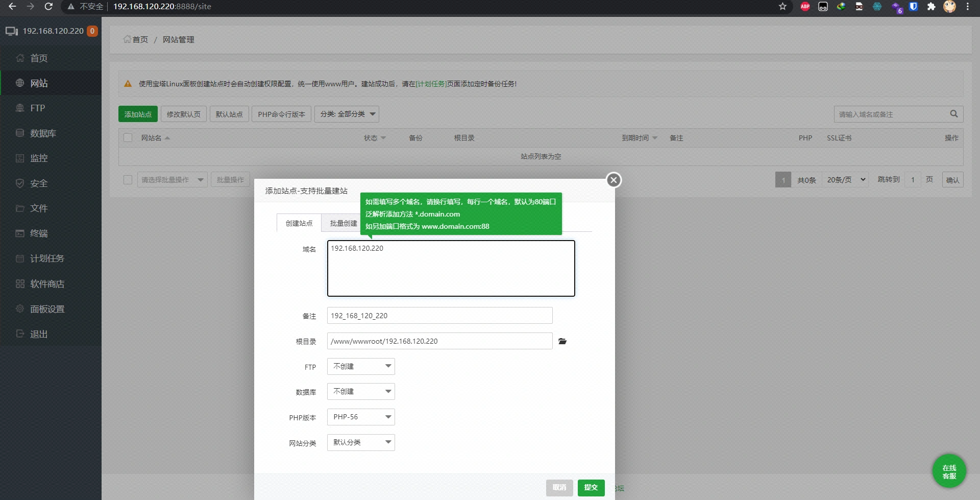Image resolution: width=980 pixels, height=500 pixels.
Task: Open the extensions puzzle piece menu
Action: pos(932,6)
